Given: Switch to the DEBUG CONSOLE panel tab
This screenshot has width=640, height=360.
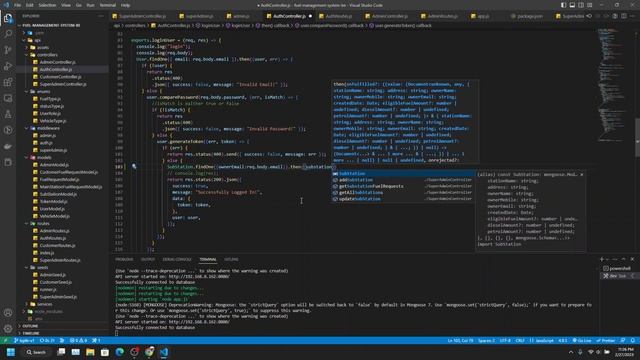Looking at the screenshot, I should coord(177,260).
